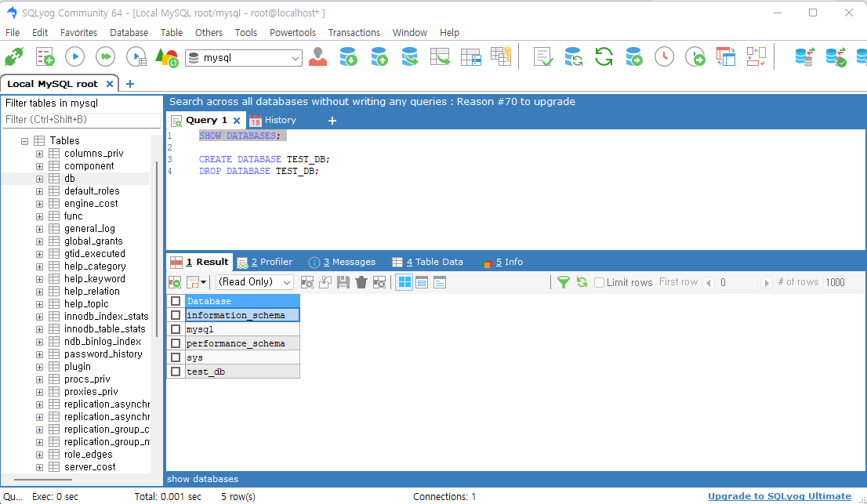Close the Local MySQL root connection tab
867x504 pixels.
110,84
